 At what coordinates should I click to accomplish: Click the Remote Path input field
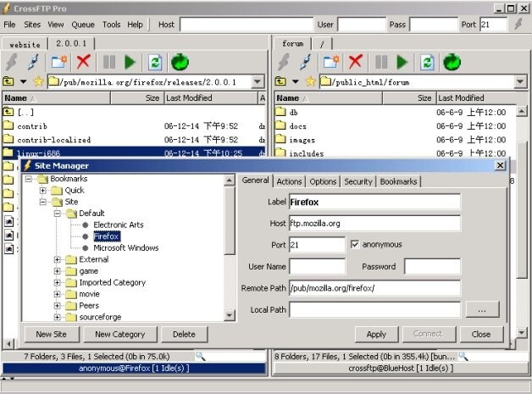[374, 288]
